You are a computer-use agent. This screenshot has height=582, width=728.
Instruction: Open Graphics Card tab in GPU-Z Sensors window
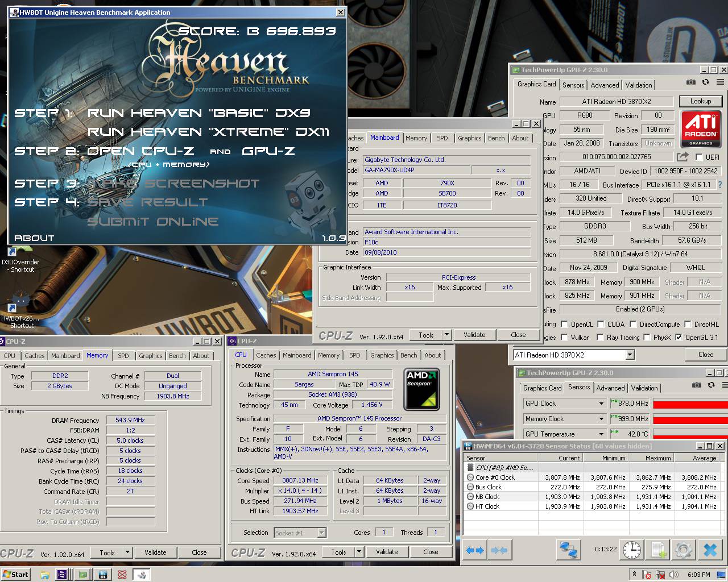point(543,388)
